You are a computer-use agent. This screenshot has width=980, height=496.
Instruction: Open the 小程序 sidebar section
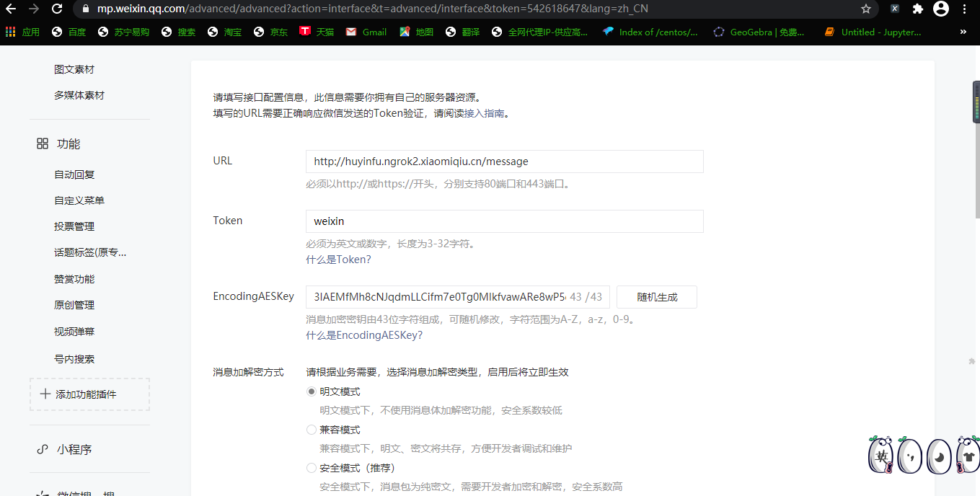(x=74, y=449)
